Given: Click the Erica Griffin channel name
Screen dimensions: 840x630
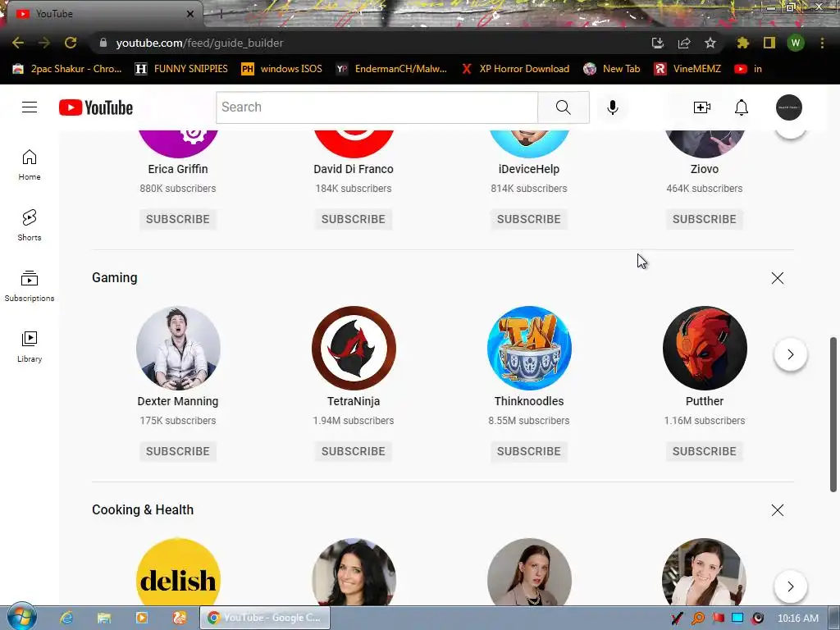Looking at the screenshot, I should [178, 169].
